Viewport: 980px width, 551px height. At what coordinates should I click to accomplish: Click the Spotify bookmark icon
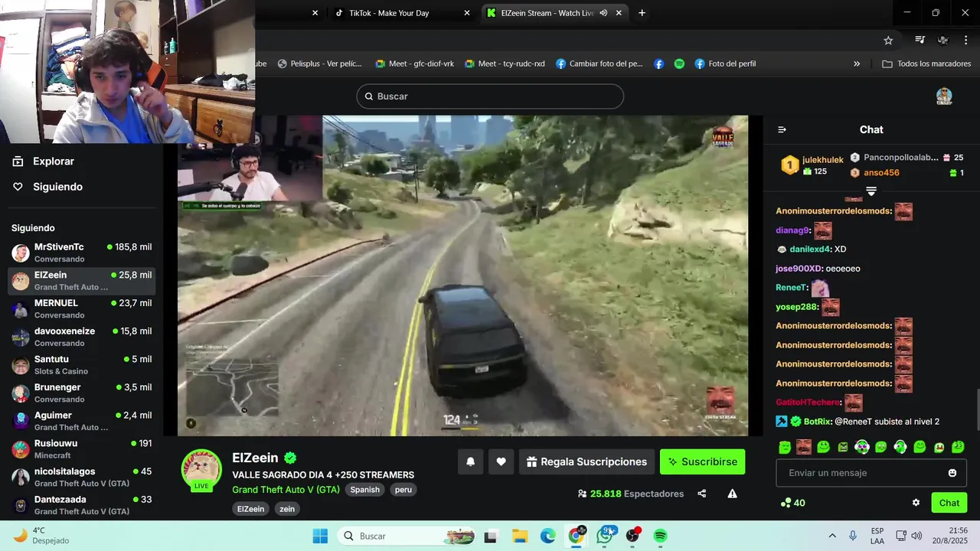pos(679,64)
